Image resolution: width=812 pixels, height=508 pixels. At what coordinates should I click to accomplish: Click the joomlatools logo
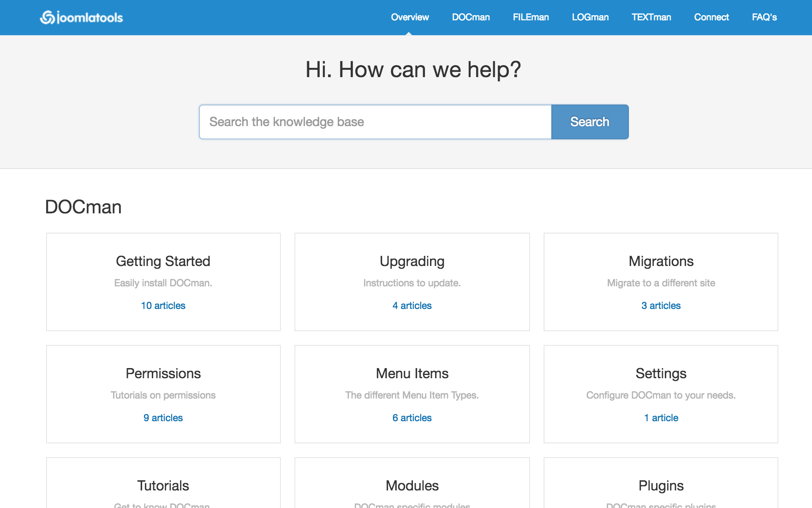[82, 18]
